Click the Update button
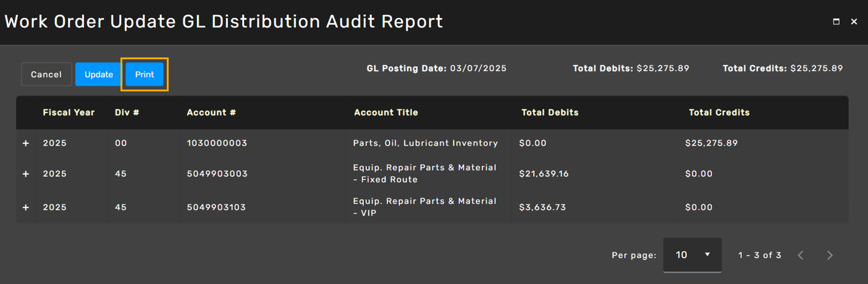Image resolution: width=868 pixels, height=284 pixels. click(99, 74)
